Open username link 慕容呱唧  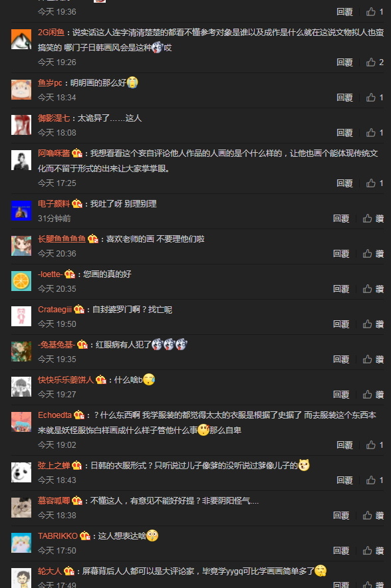pos(54,500)
